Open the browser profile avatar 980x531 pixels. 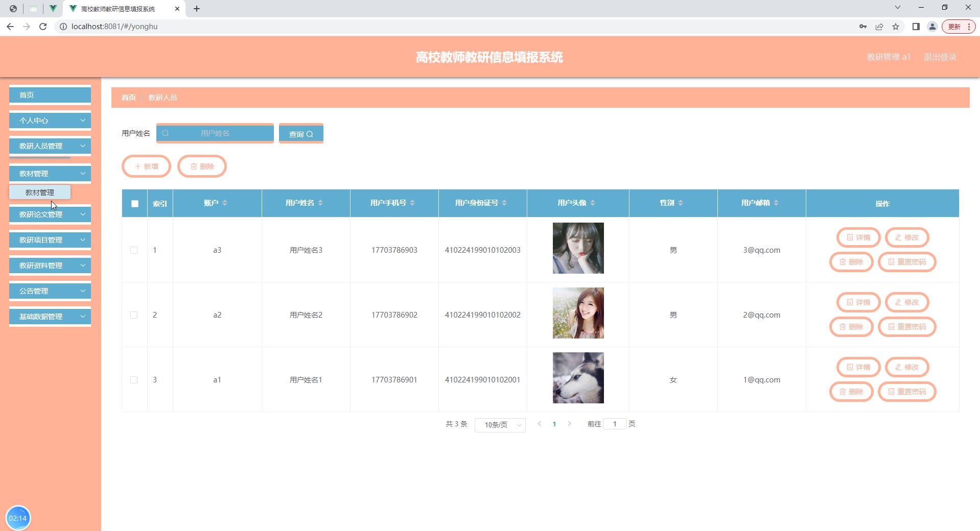click(x=932, y=27)
